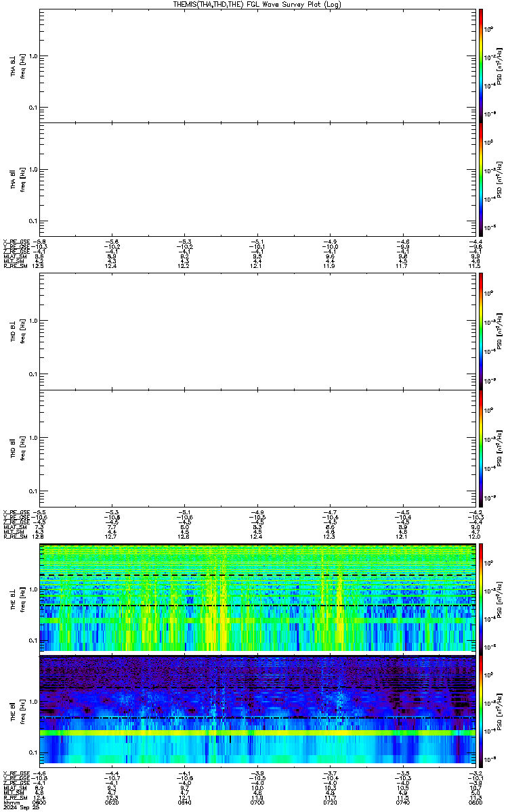This screenshot has height=812, width=508.
Task: Click the 1.0 frequency tick of the THA BL panel
Action: (33, 57)
